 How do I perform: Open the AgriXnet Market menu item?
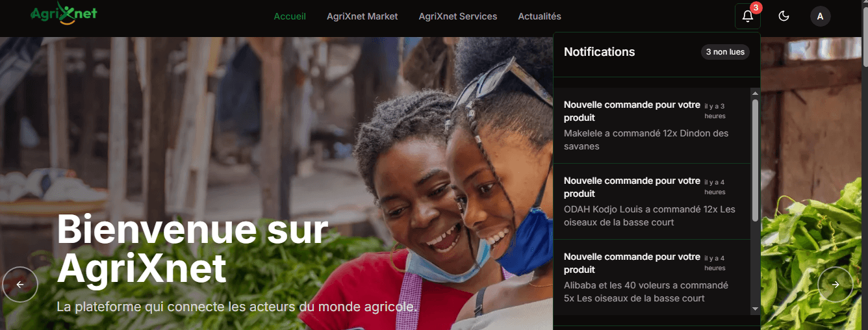[362, 16]
